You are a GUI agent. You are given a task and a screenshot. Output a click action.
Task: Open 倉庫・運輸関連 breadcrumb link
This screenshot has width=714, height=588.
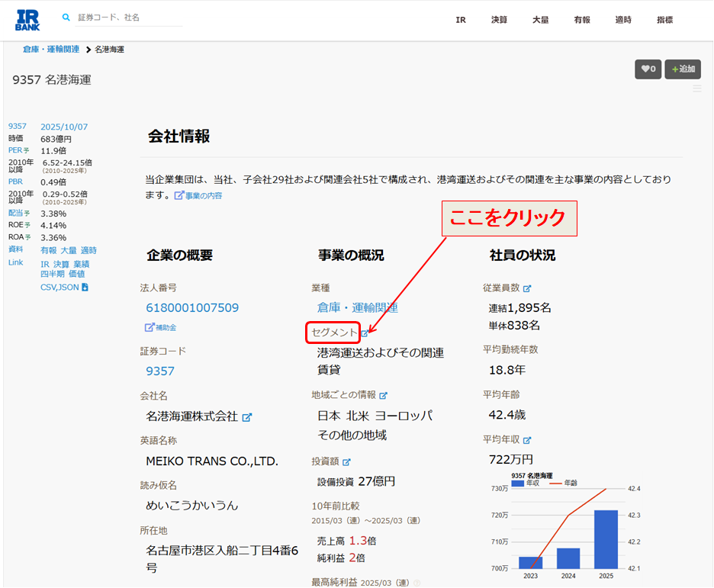(51, 50)
